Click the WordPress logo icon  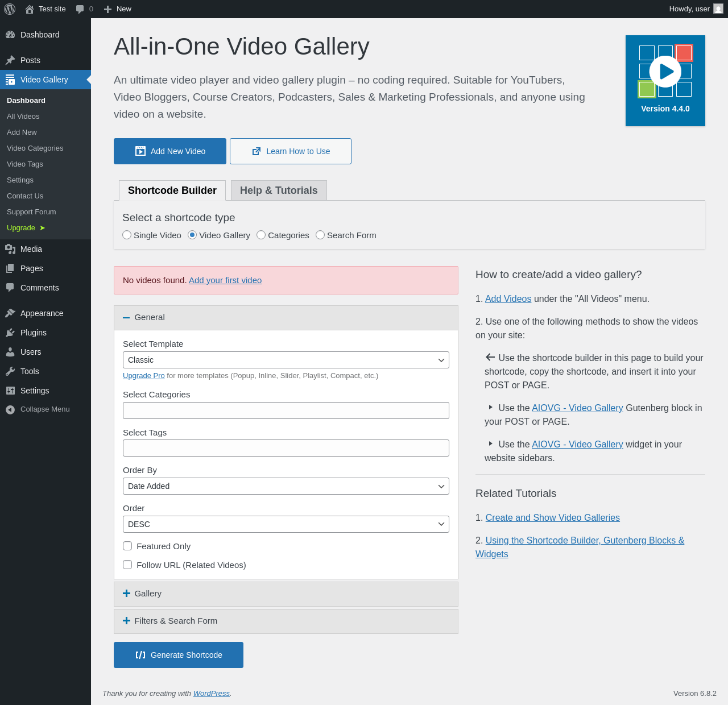pyautogui.click(x=10, y=9)
